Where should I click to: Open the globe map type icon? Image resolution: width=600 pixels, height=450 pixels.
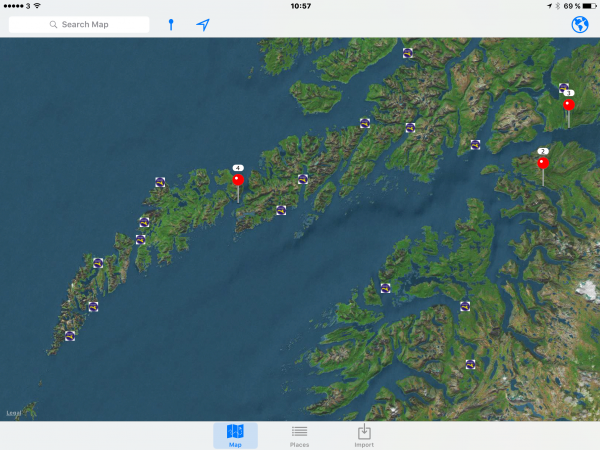[x=579, y=24]
